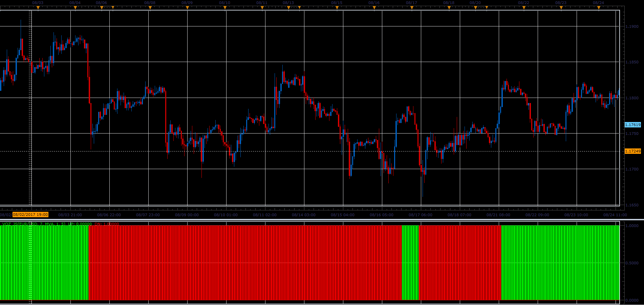Select the orange day marker under 08/17
The width and height of the screenshot is (644, 305).
click(412, 7)
